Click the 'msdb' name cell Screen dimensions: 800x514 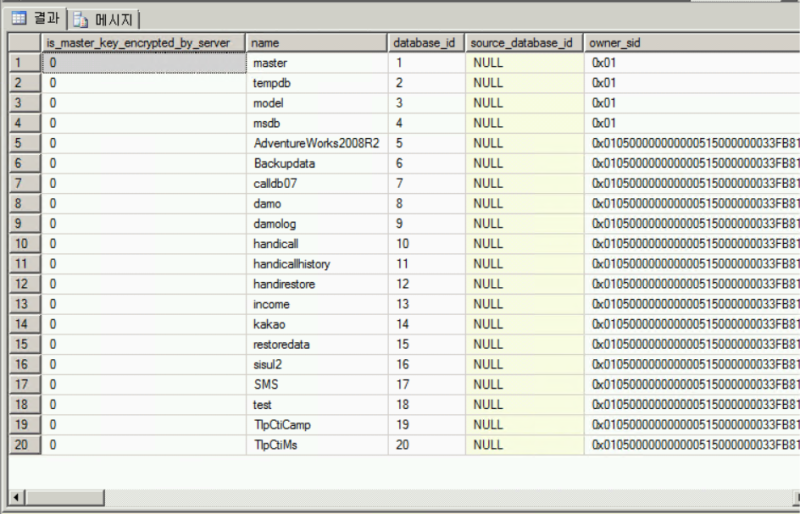317,123
